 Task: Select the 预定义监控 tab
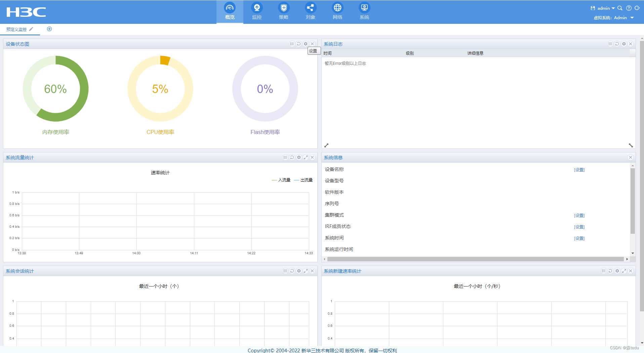point(16,29)
